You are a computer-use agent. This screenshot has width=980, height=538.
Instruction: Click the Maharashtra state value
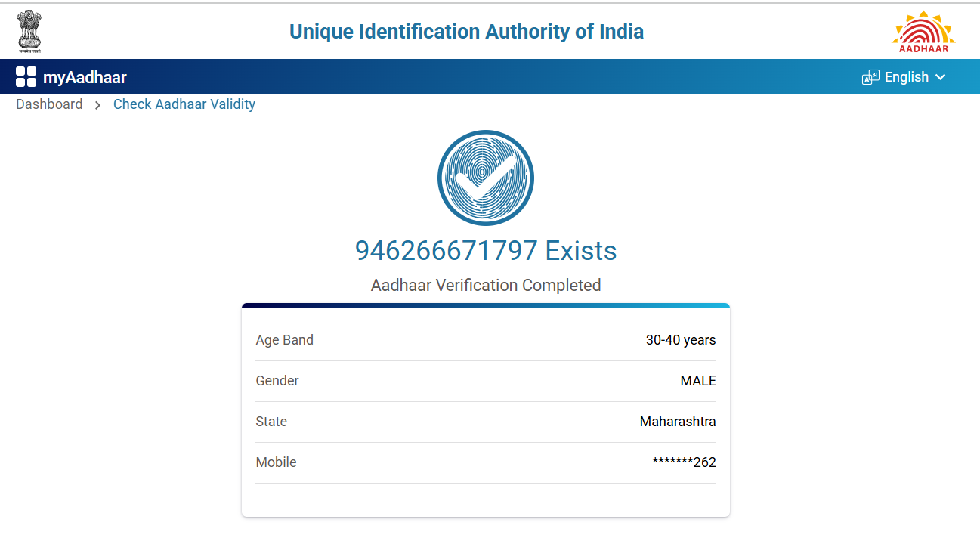click(677, 422)
